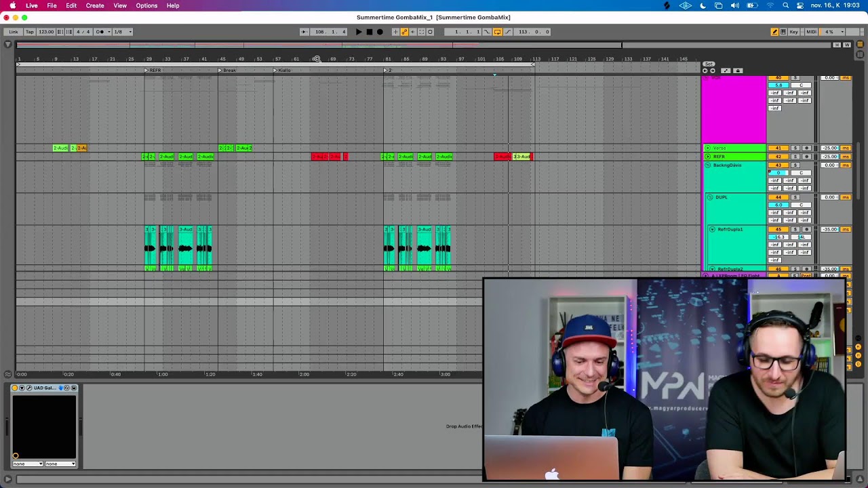Arm recording on the Verse track
Image resolution: width=868 pixels, height=488 pixels.
(x=807, y=148)
